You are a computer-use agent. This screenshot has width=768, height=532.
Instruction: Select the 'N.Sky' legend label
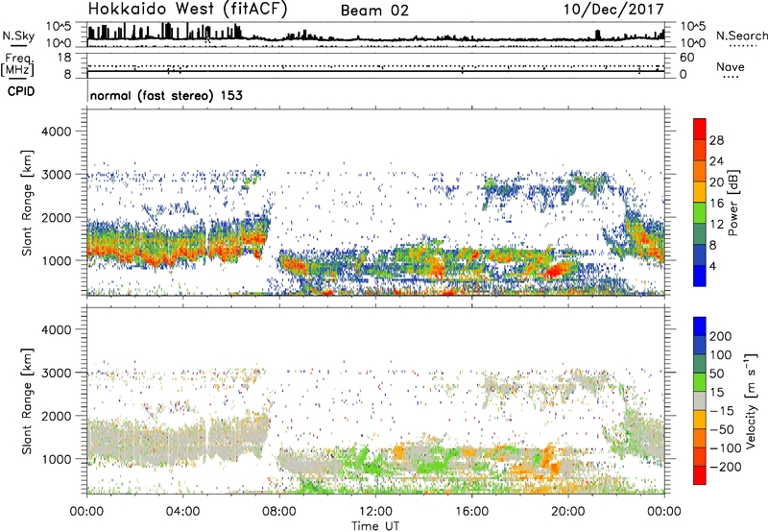(18, 36)
